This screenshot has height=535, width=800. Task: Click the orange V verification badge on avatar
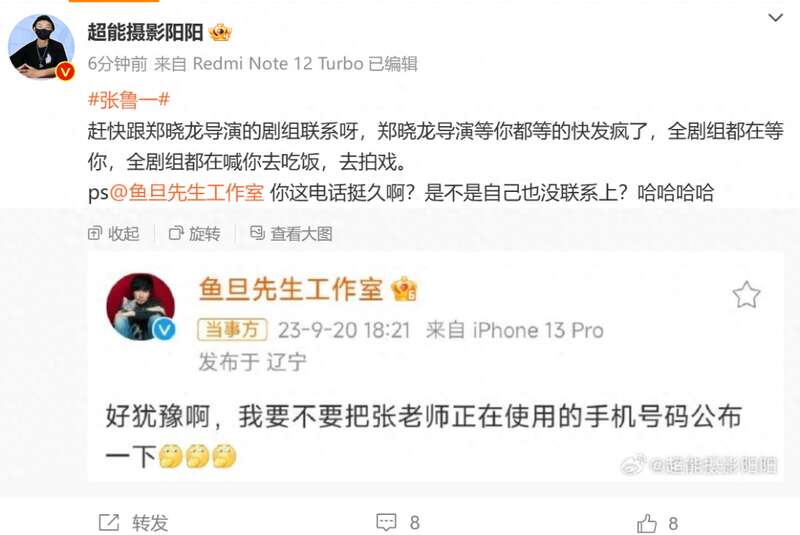pyautogui.click(x=65, y=72)
